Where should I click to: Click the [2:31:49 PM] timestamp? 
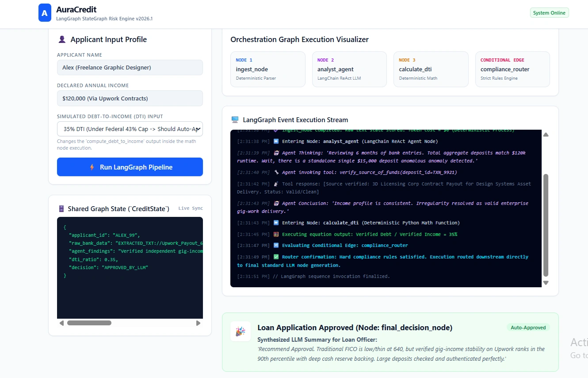253,257
